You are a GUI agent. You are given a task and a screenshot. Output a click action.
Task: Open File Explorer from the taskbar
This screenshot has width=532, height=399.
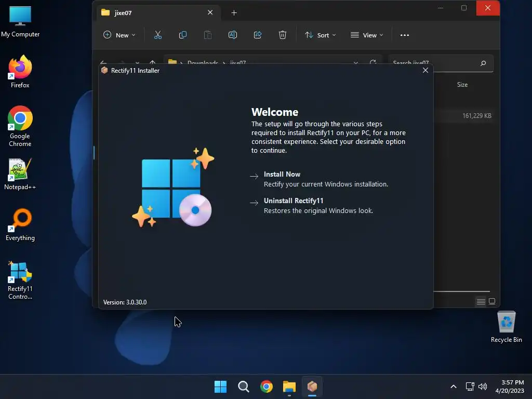pyautogui.click(x=289, y=387)
